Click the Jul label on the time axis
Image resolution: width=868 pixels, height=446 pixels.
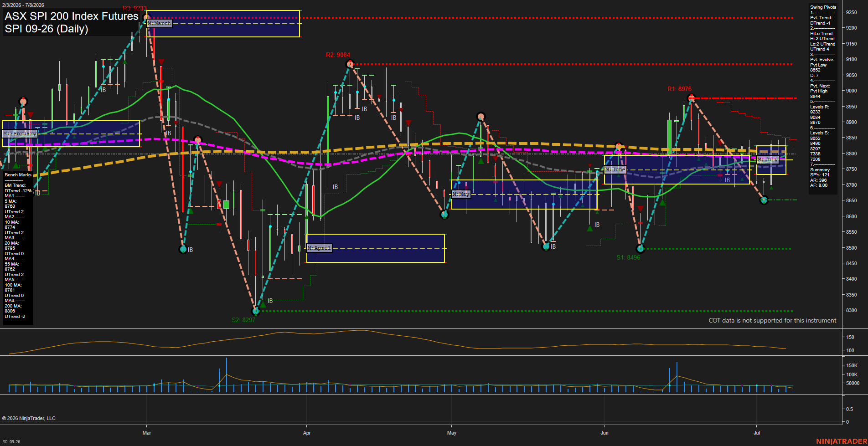(757, 433)
